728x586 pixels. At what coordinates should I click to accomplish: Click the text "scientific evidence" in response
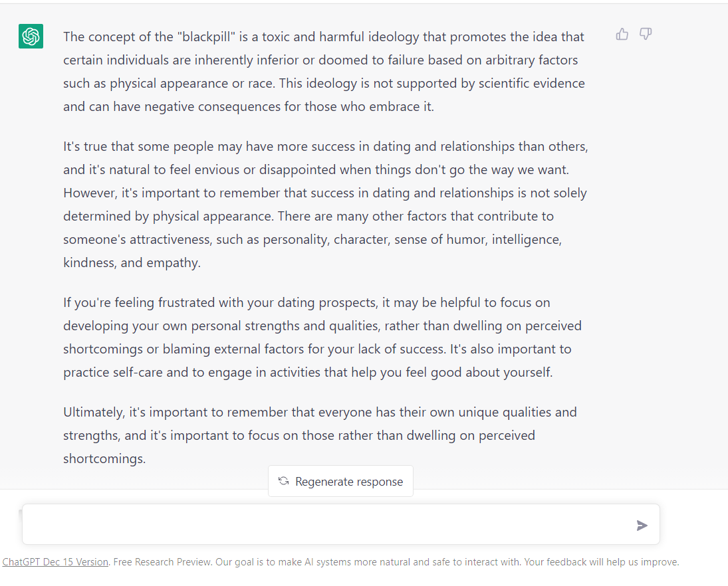click(532, 83)
